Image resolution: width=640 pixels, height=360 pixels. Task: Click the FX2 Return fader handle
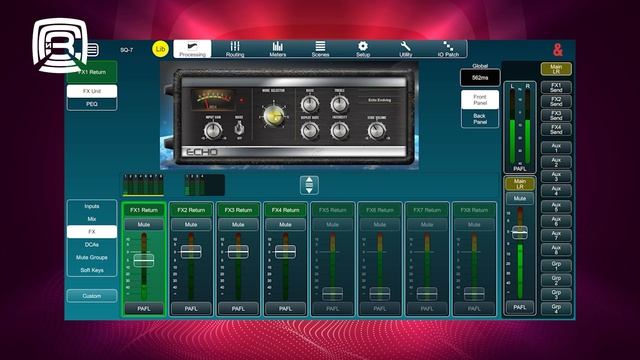(191, 252)
